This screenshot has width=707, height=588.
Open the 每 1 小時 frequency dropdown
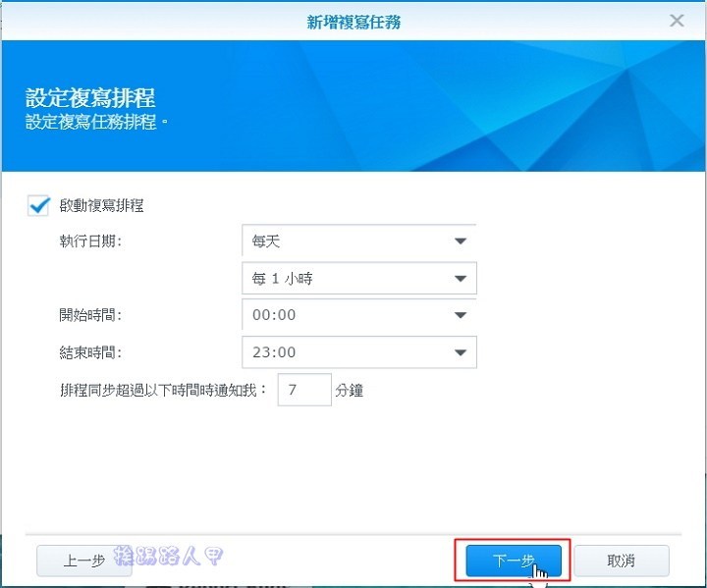(359, 278)
